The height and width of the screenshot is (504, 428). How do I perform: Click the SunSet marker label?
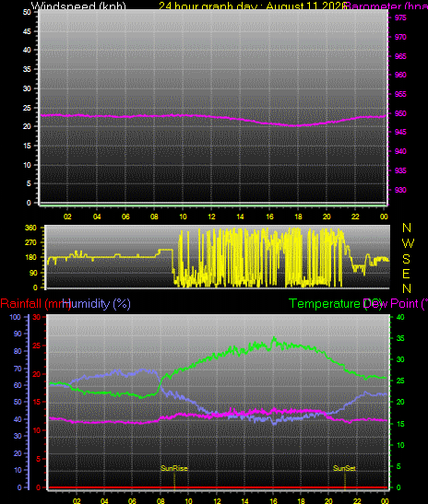click(x=344, y=468)
